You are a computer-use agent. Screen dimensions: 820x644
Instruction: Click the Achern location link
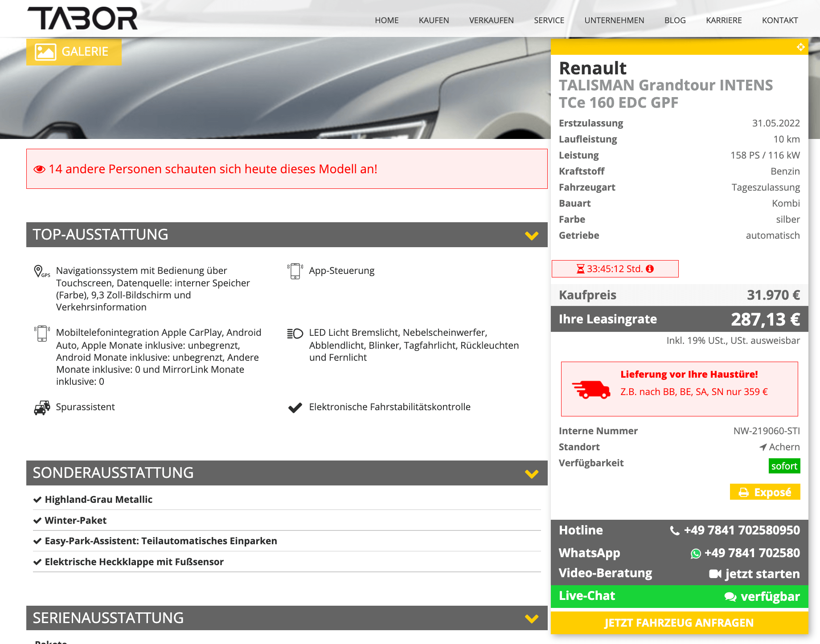[784, 447]
